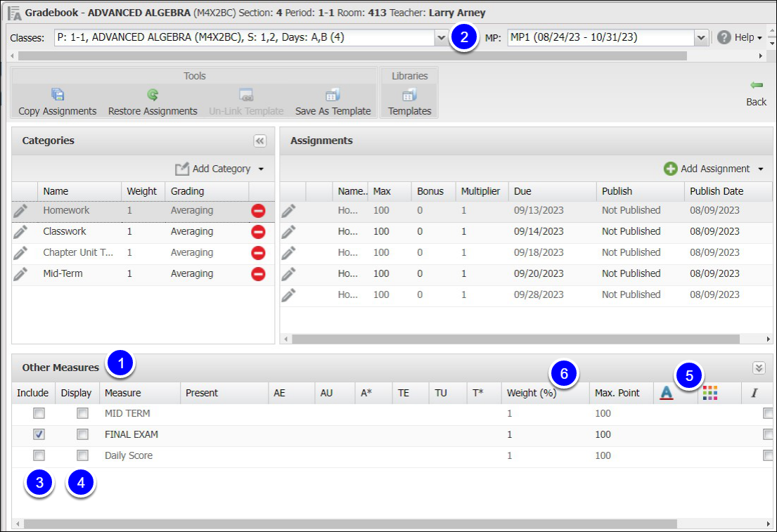Click the Weight (%) column header
This screenshot has width=777, height=532.
(545, 393)
